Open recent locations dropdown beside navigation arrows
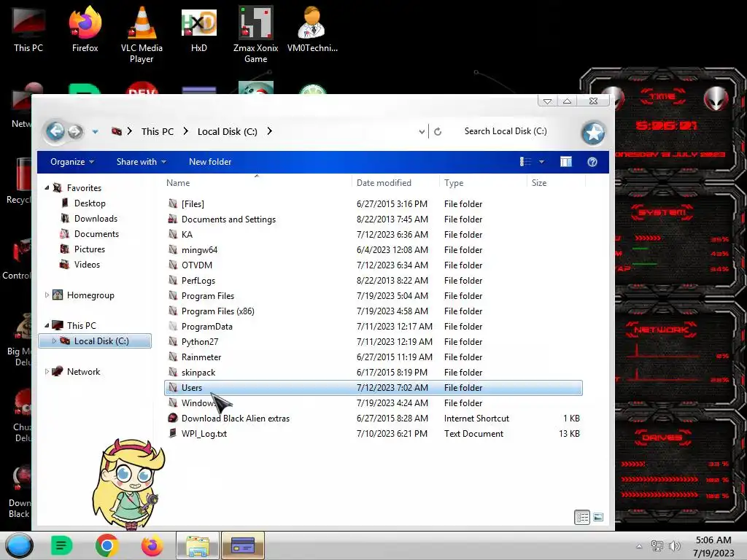Screen dimensions: 747x560 coord(96,132)
